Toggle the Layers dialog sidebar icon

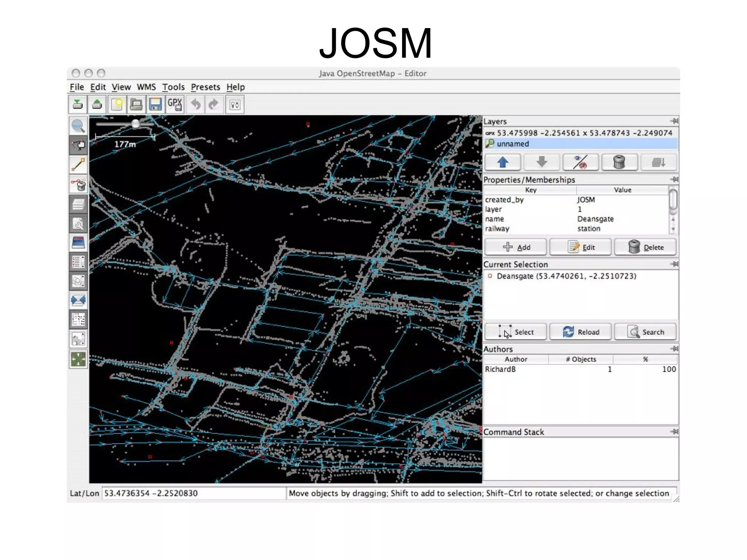pos(78,204)
